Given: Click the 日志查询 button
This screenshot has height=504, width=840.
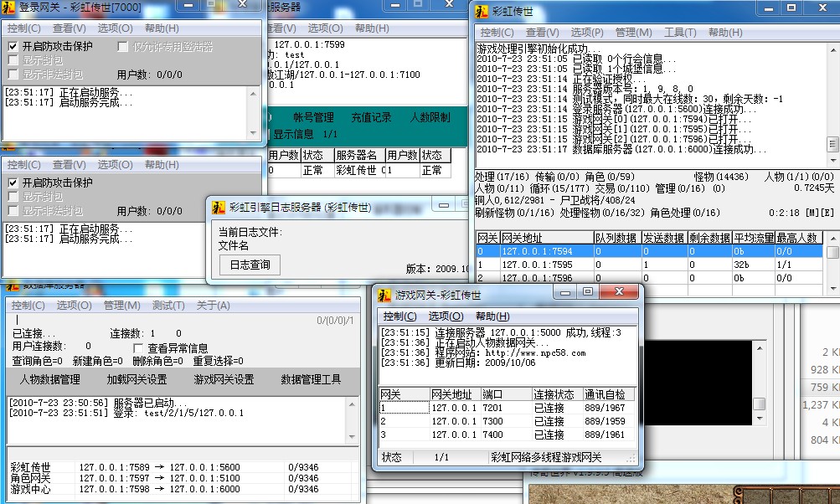Looking at the screenshot, I should pos(250,265).
